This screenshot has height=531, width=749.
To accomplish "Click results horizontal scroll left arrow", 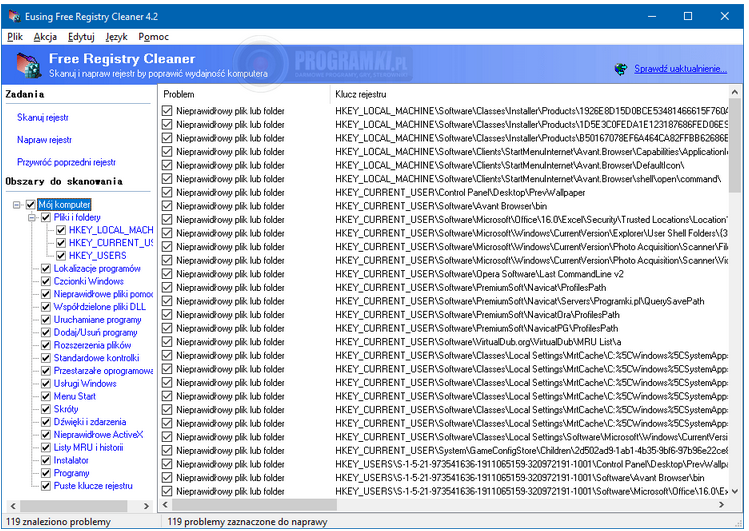I will click(165, 505).
